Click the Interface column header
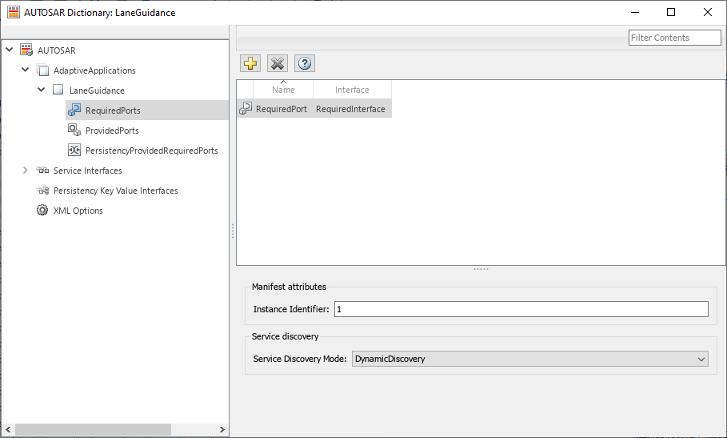727x438 pixels. pos(351,89)
